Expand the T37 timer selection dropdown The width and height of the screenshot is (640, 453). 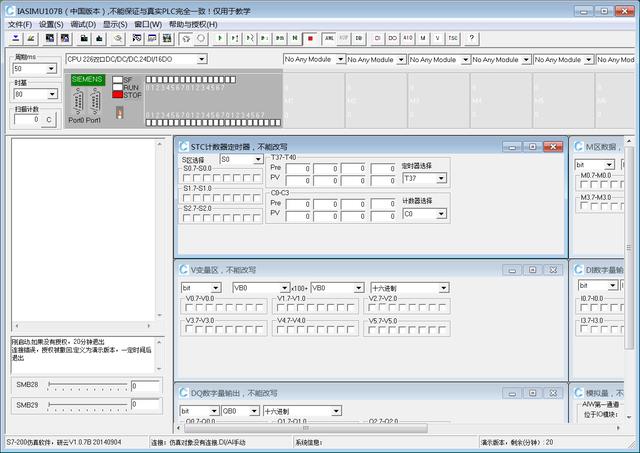[x=441, y=178]
